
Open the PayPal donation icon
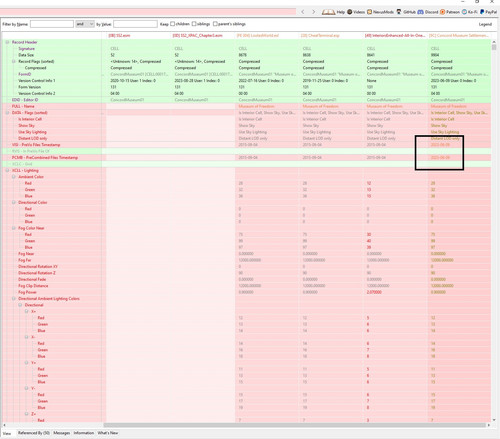[x=482, y=12]
